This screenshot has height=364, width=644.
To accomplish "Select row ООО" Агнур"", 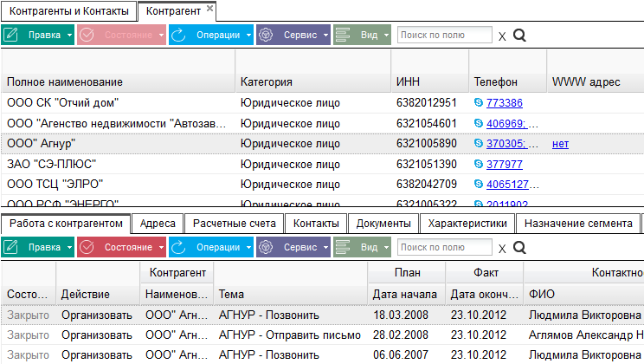I will 322,144.
